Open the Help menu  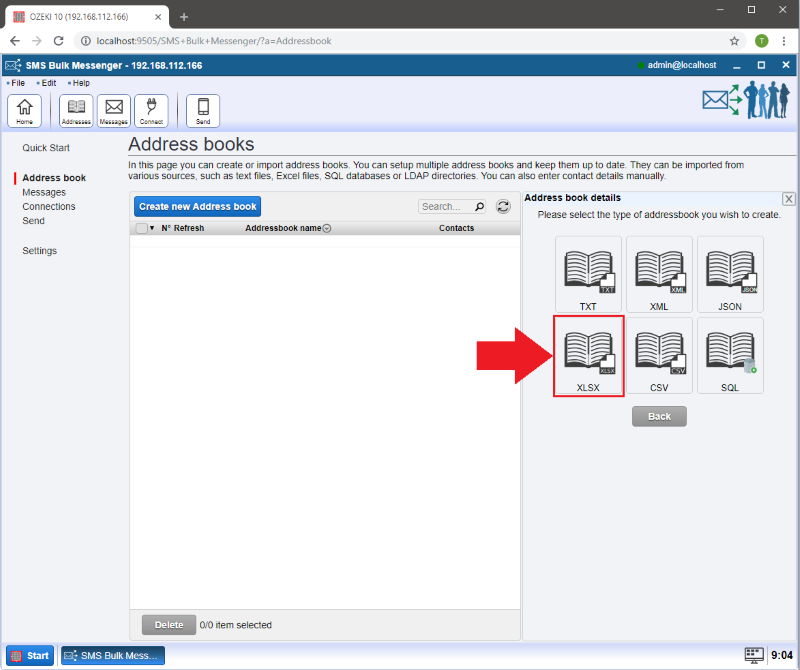(80, 83)
